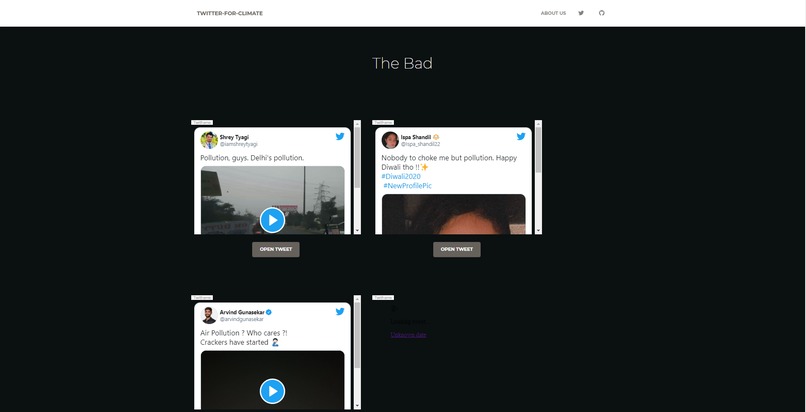Open Arvind Gunasekar's profile avatar

209,315
